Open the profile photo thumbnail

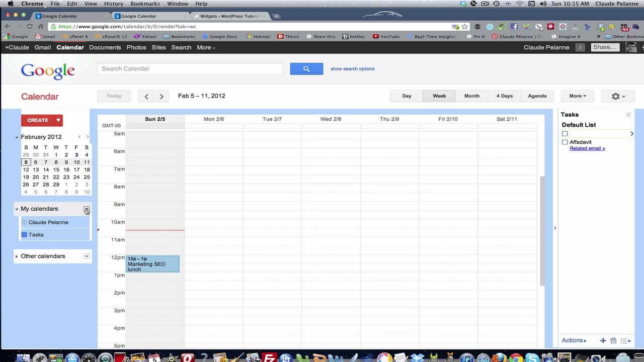click(631, 47)
